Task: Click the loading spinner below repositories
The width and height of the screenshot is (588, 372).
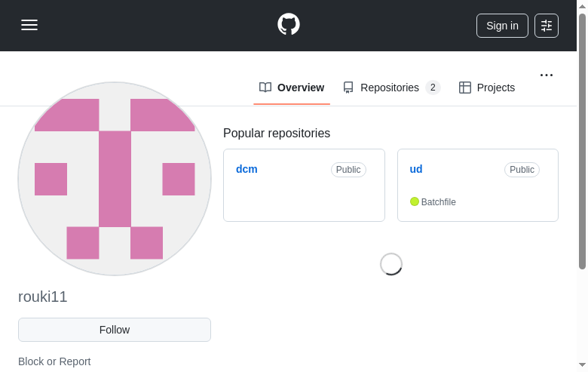Action: (x=391, y=264)
